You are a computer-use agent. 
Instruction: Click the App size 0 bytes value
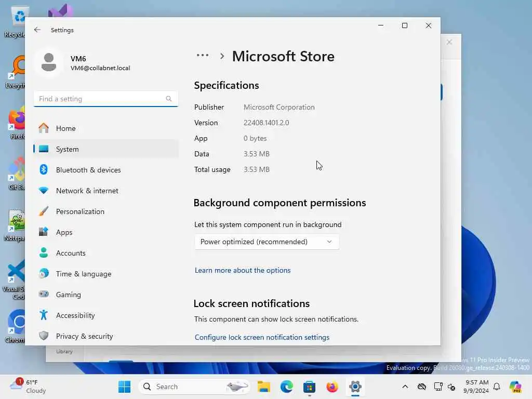(255, 138)
